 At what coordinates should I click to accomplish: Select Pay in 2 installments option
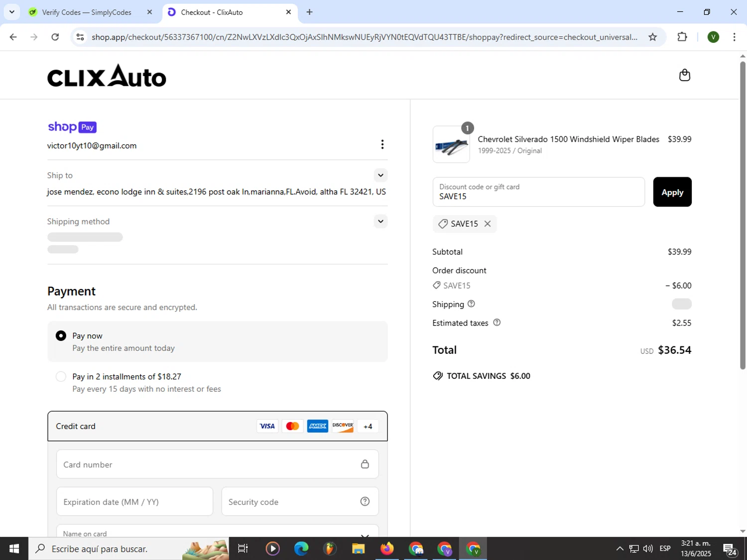[x=61, y=377]
